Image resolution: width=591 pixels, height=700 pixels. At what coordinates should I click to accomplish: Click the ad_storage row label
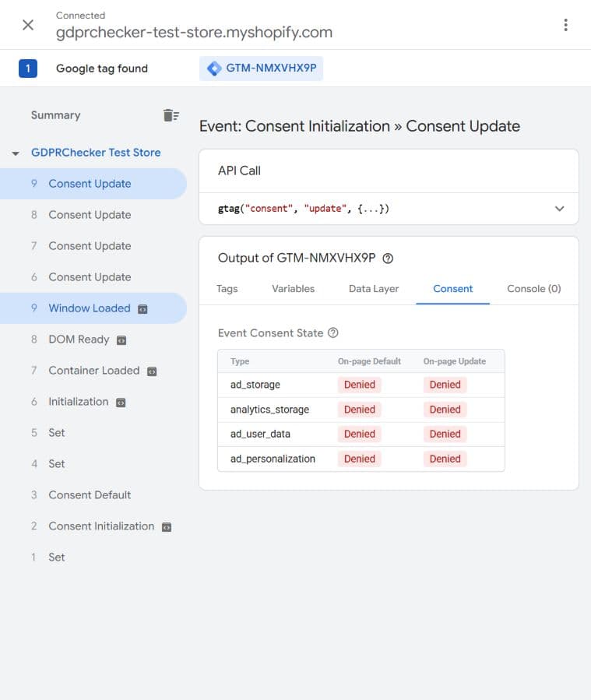tap(255, 385)
